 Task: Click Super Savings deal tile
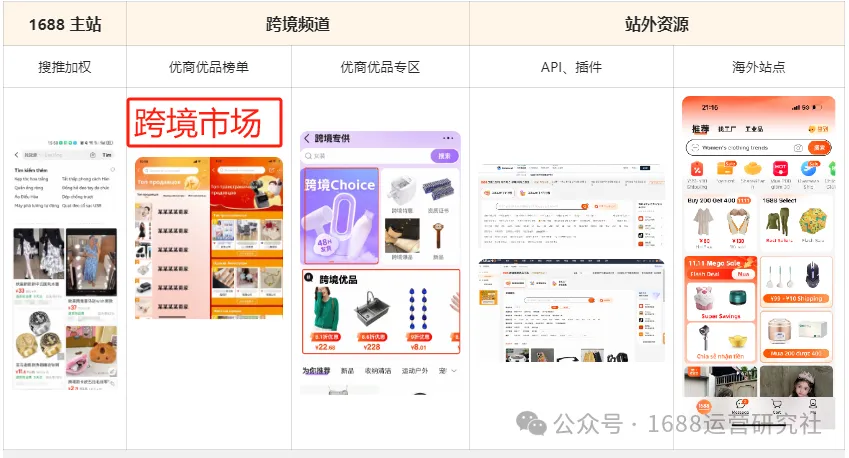coord(720,302)
